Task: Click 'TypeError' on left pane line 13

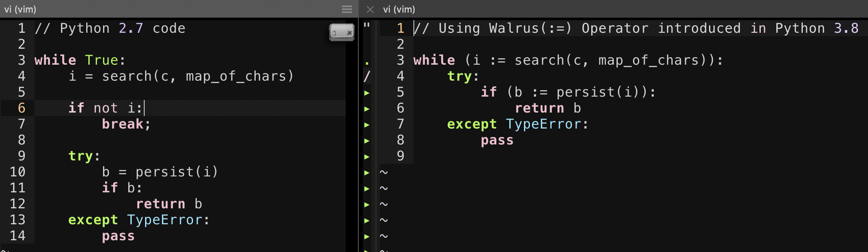Action: (164, 220)
